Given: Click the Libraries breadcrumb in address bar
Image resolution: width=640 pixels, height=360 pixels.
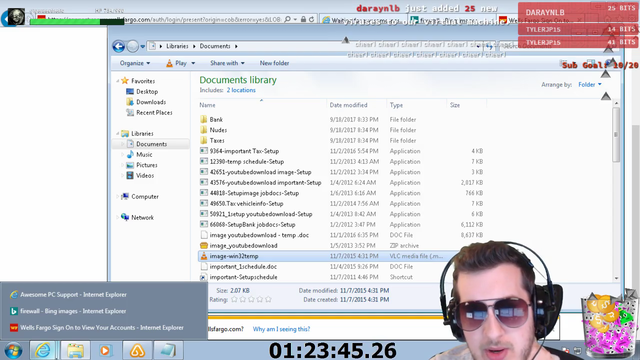Looking at the screenshot, I should click(x=177, y=46).
